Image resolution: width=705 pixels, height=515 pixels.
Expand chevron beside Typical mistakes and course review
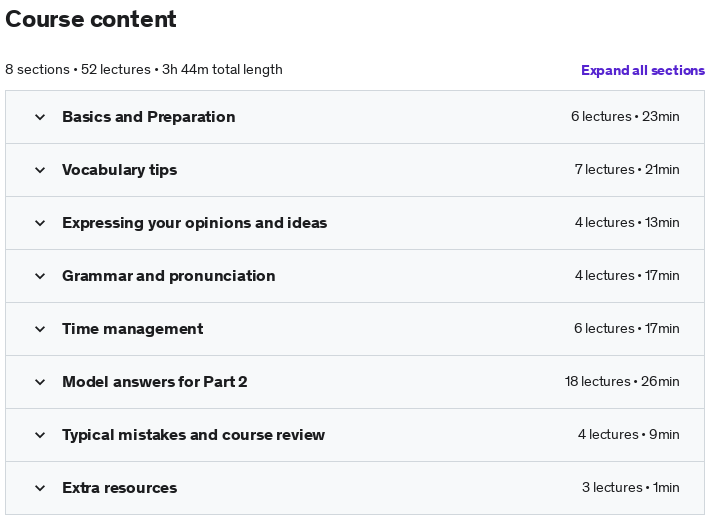(40, 435)
